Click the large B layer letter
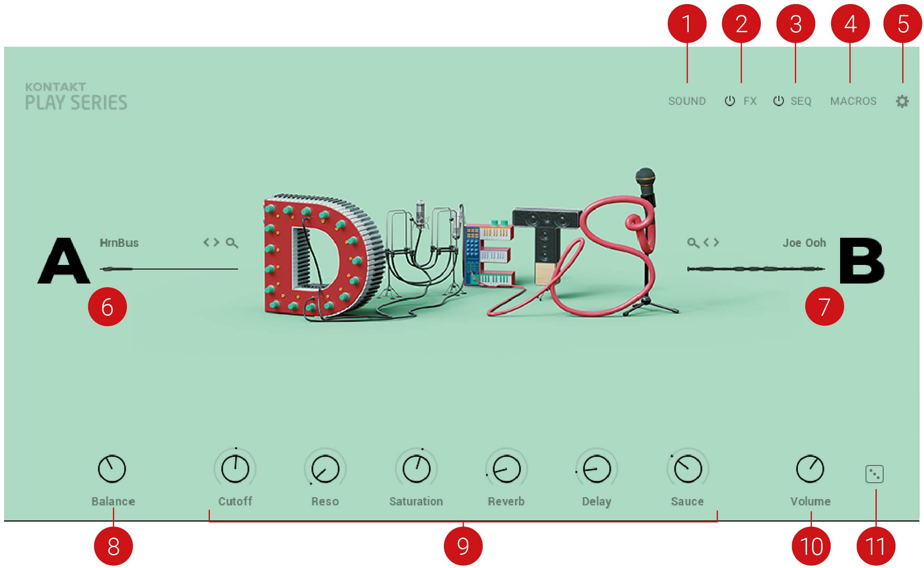The image size is (924, 568). (861, 261)
